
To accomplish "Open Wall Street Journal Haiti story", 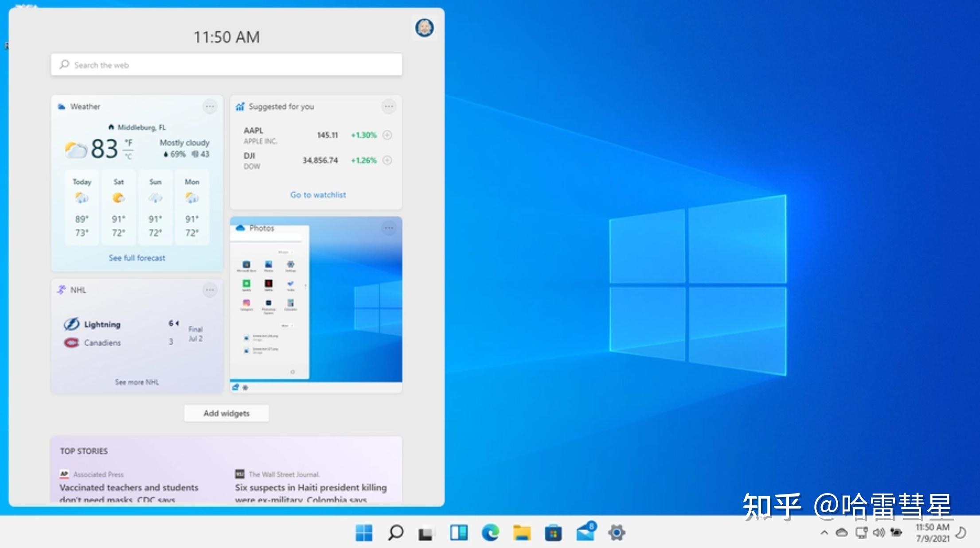I will [311, 493].
